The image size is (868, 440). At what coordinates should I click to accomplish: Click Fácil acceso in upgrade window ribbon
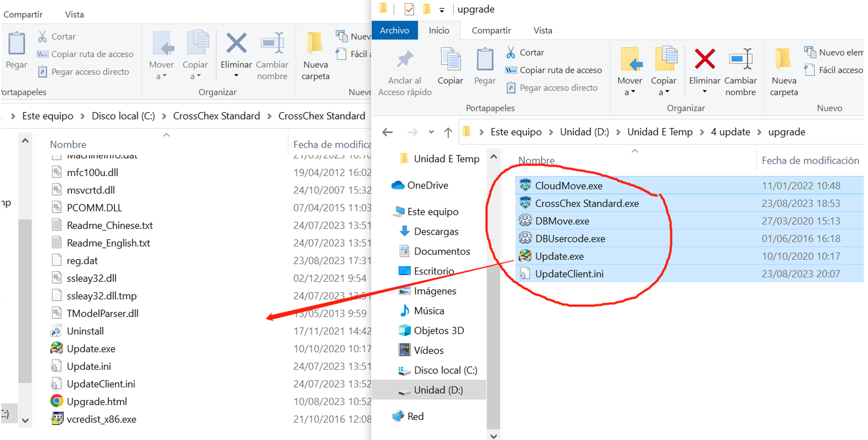pos(833,70)
